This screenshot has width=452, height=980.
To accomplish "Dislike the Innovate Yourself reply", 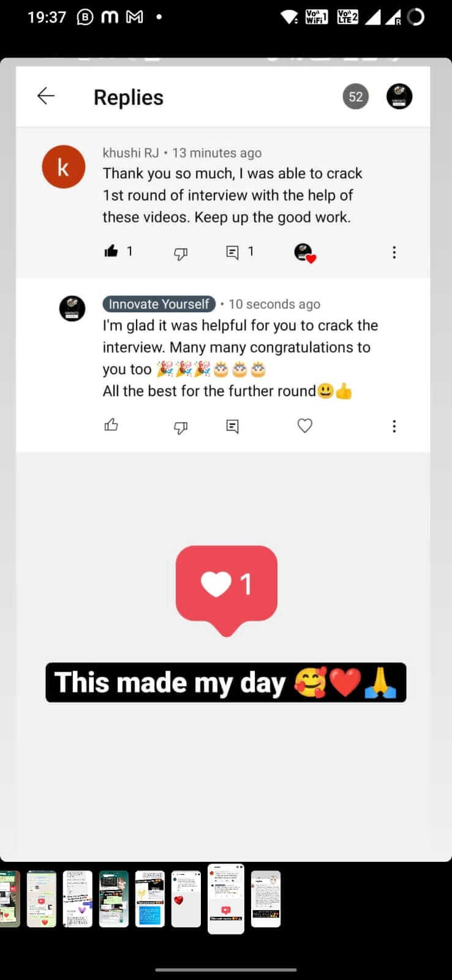I will 181,426.
